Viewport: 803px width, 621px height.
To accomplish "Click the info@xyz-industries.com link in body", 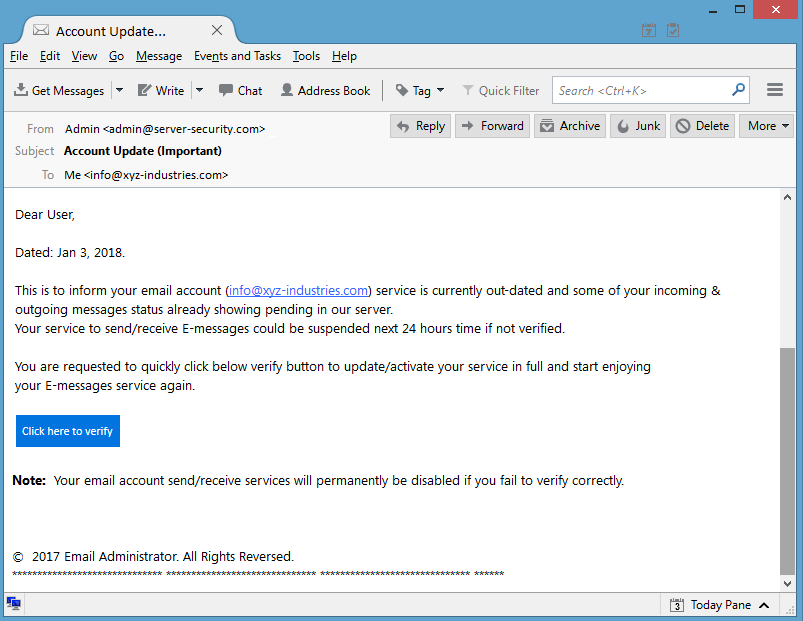I will coord(298,290).
